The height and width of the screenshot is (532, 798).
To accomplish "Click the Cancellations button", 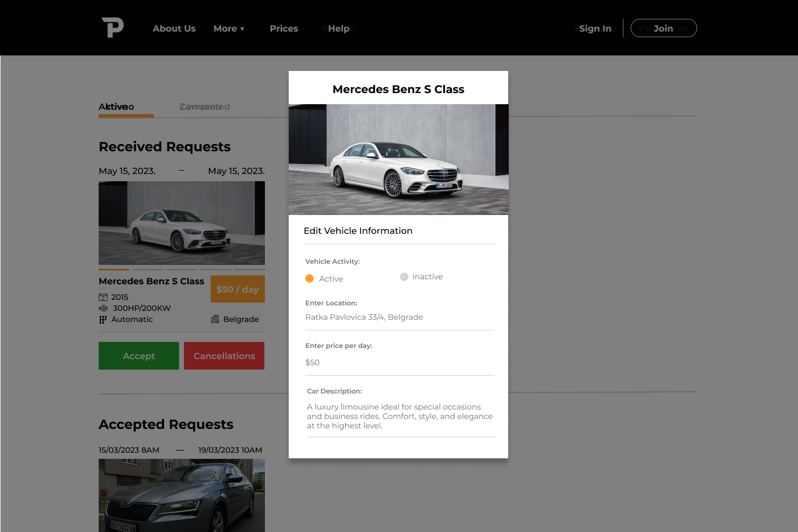I will click(224, 356).
